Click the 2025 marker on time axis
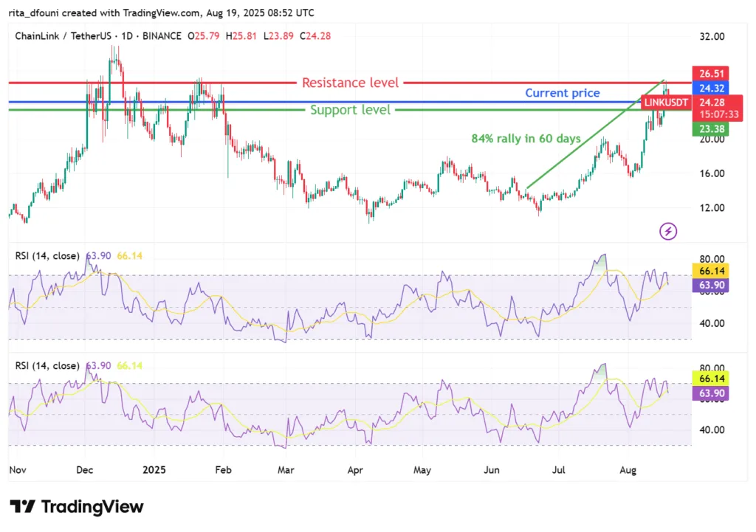Image resolution: width=756 pixels, height=532 pixels. tap(157, 469)
